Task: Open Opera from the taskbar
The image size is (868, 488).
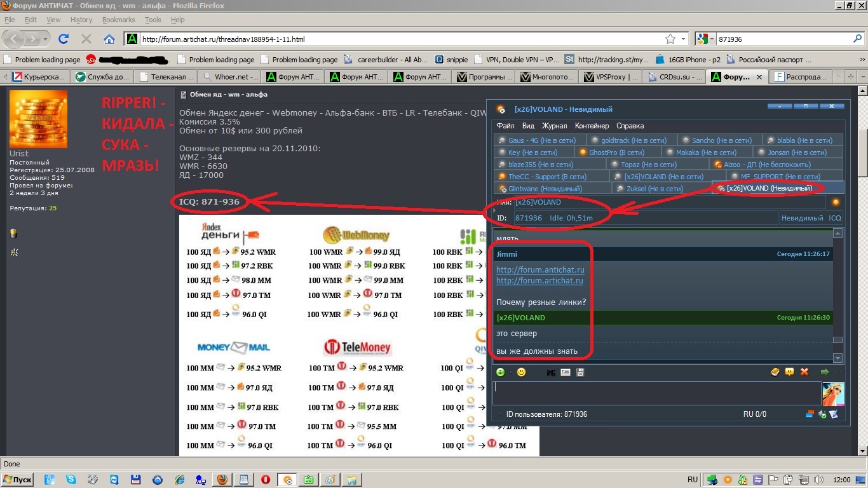Action: (x=266, y=480)
